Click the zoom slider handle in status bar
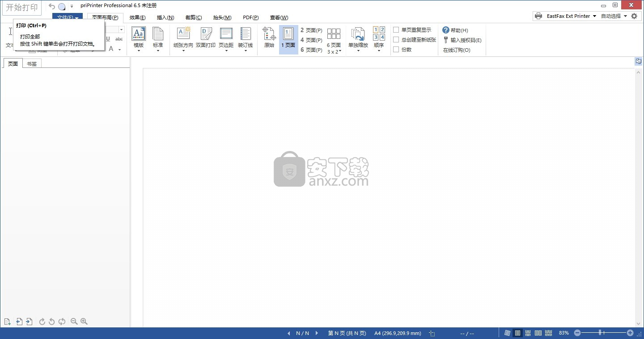The height and width of the screenshot is (339, 644). coord(600,333)
